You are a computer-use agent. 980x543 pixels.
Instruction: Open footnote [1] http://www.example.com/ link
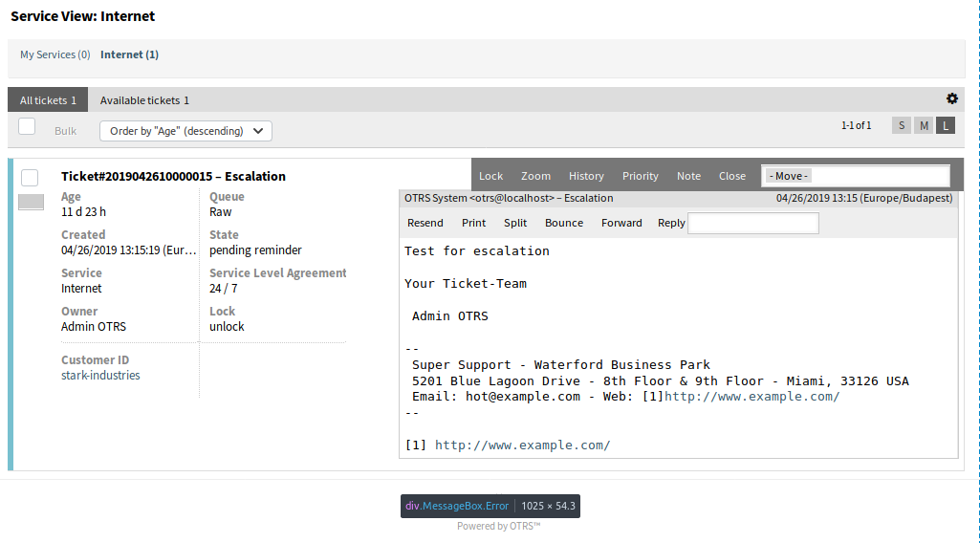tap(522, 445)
